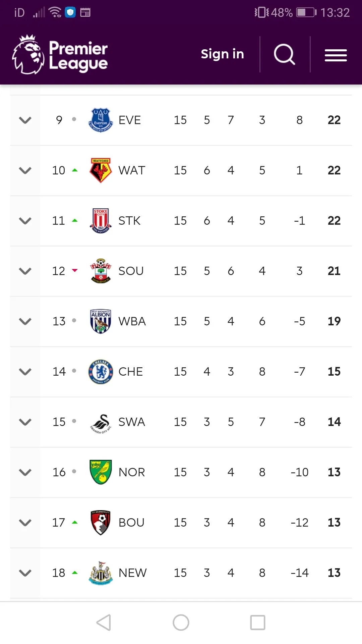Tap the Sign in link

(x=222, y=54)
